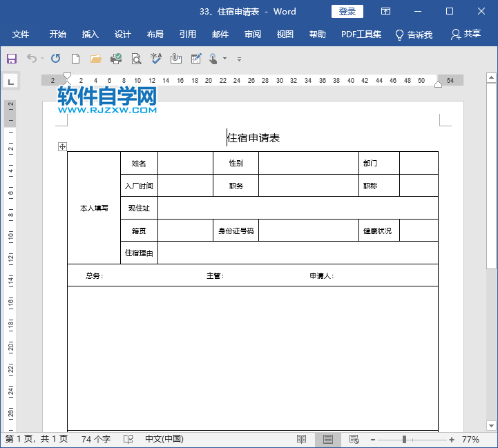Redo the last action
The image size is (498, 448).
coord(55,59)
